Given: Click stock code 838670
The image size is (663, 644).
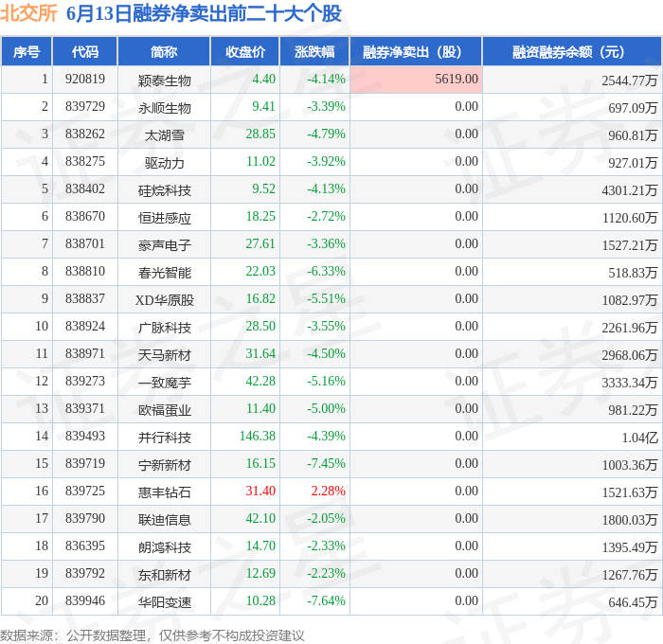Looking at the screenshot, I should (85, 217).
